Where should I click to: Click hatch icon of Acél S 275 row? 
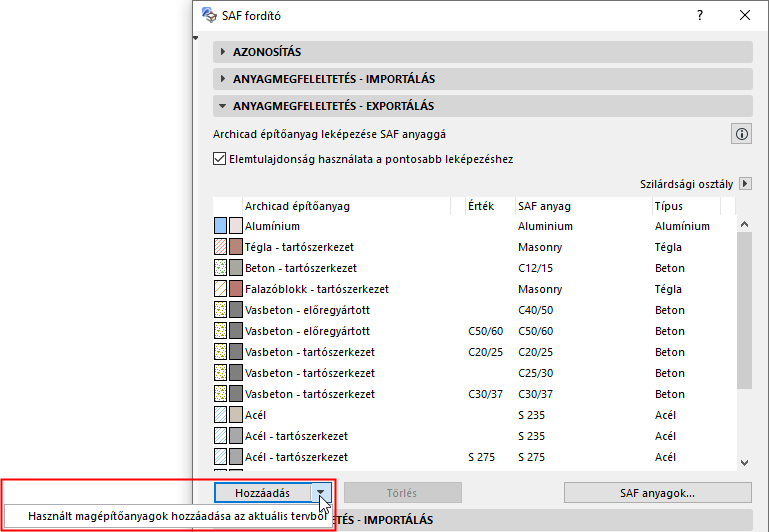click(x=221, y=457)
